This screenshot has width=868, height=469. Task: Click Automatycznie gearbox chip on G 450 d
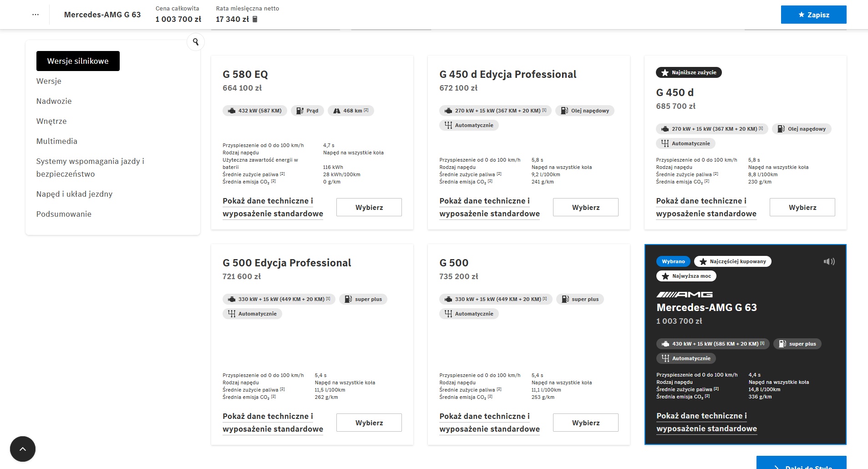click(685, 143)
